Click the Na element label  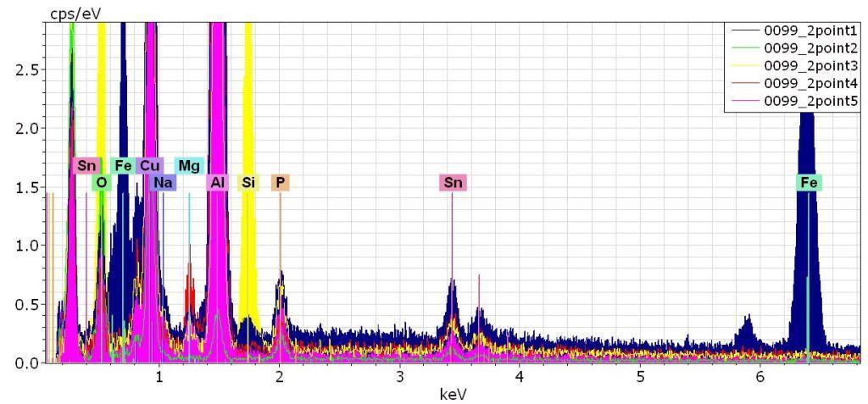click(163, 182)
